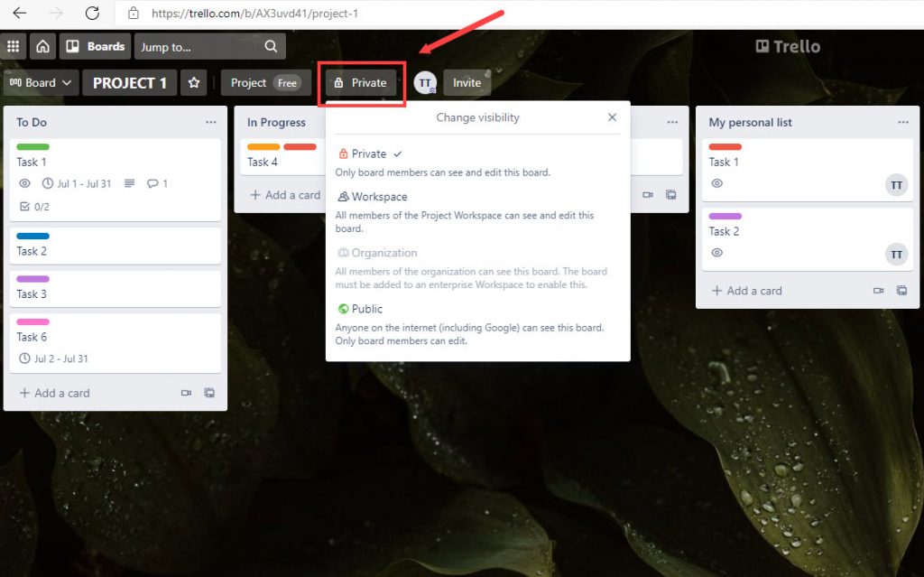Click video card icon in My personal list
Screen dimensions: 924x577
(879, 290)
